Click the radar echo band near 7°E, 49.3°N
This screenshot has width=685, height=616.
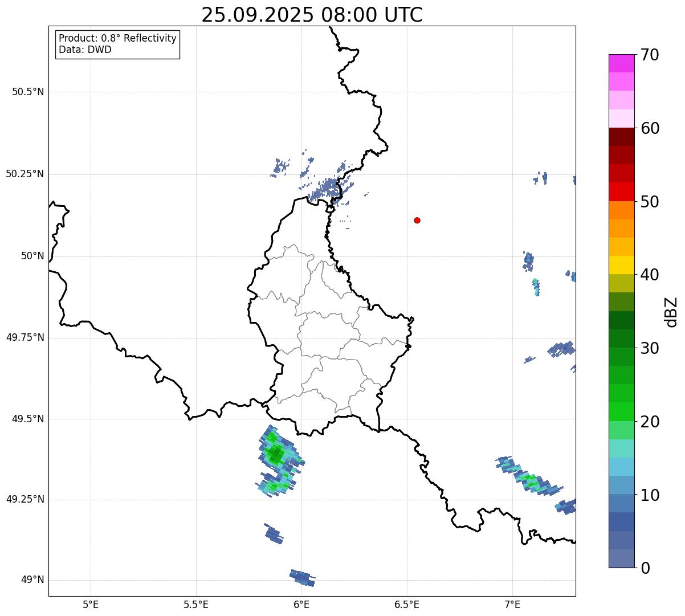click(x=529, y=475)
